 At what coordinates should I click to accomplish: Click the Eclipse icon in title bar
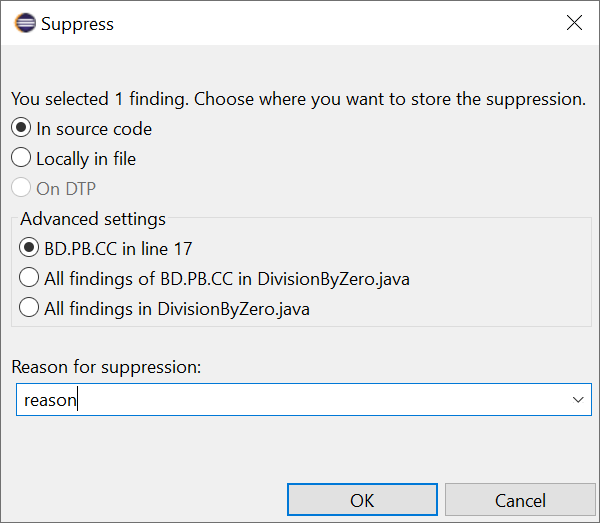25,23
